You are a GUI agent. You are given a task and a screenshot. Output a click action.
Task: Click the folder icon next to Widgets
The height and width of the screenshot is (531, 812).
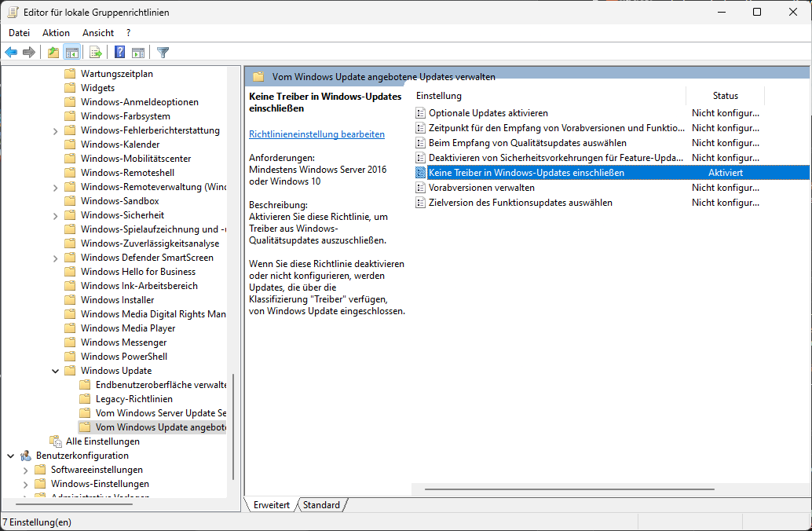pos(70,88)
